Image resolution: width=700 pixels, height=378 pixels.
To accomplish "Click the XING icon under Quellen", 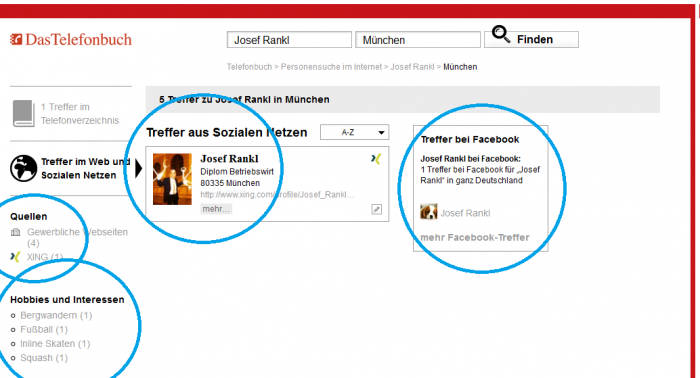I will tap(15, 257).
